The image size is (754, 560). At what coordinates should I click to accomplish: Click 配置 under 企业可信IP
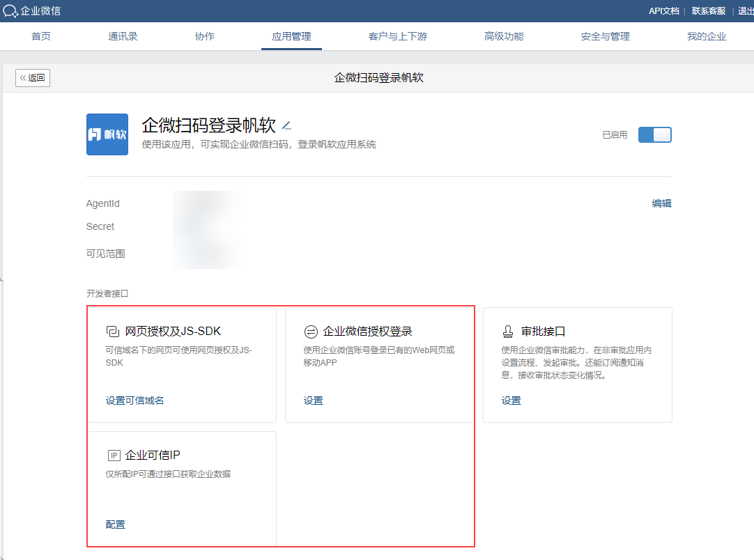116,524
